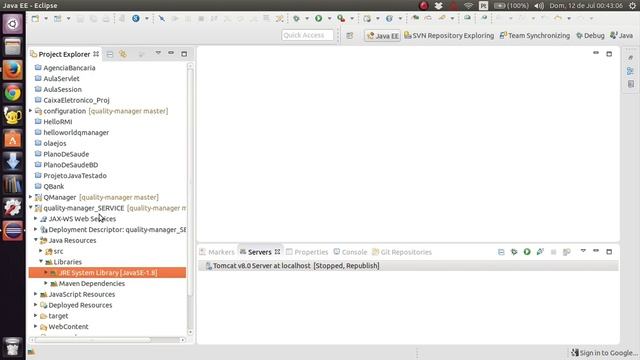Viewport: 640px width, 360px height.
Task: Start the server with green play icon
Action: coord(527,252)
